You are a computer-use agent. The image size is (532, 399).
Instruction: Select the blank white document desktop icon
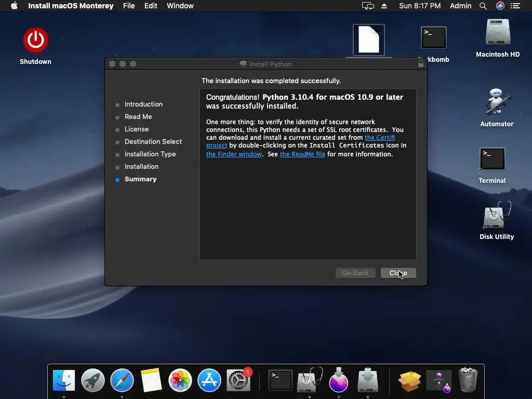[369, 39]
